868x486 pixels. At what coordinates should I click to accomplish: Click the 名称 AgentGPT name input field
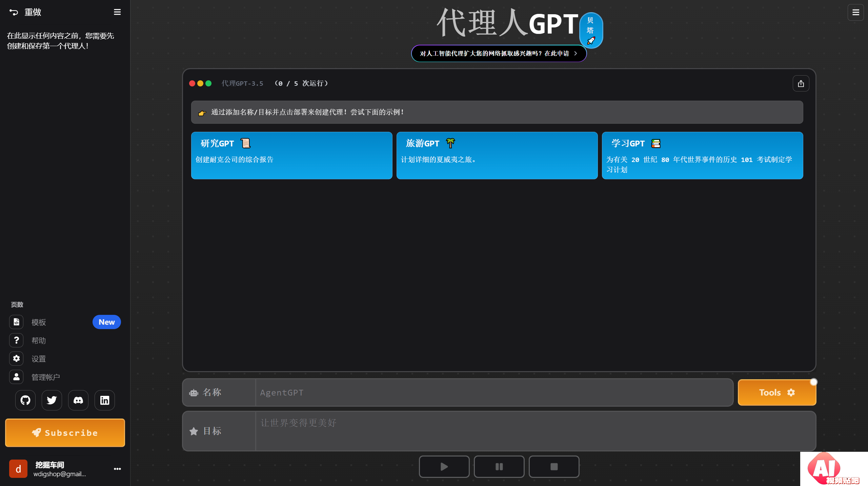(x=494, y=392)
